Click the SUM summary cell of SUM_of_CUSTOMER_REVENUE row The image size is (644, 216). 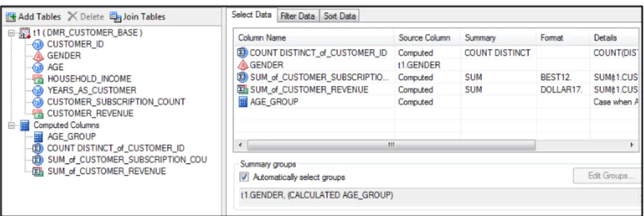[498, 89]
